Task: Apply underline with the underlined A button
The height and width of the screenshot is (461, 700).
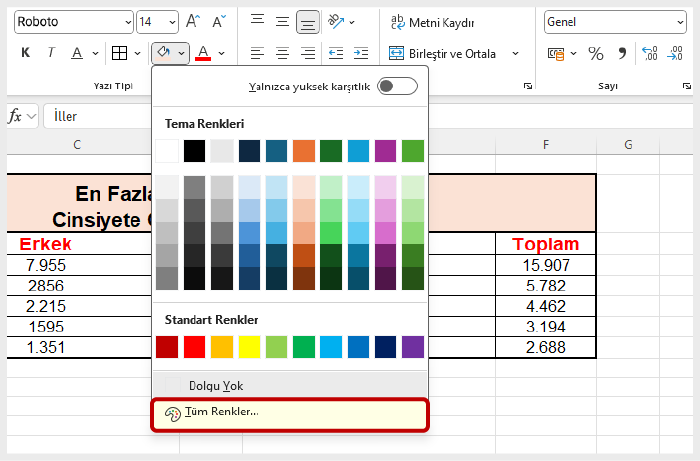Action: [77, 53]
